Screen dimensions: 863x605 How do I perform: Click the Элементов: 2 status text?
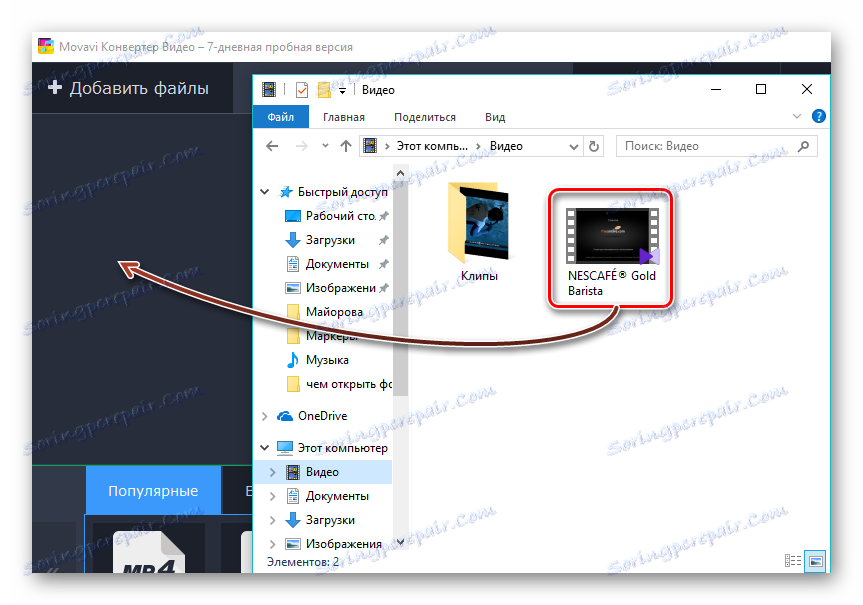[303, 562]
